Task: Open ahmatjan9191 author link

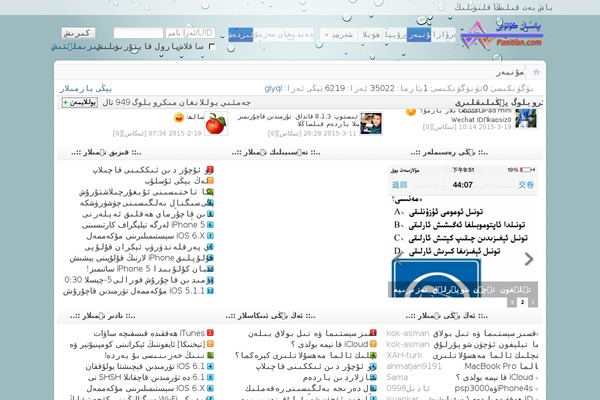Action: click(x=414, y=366)
